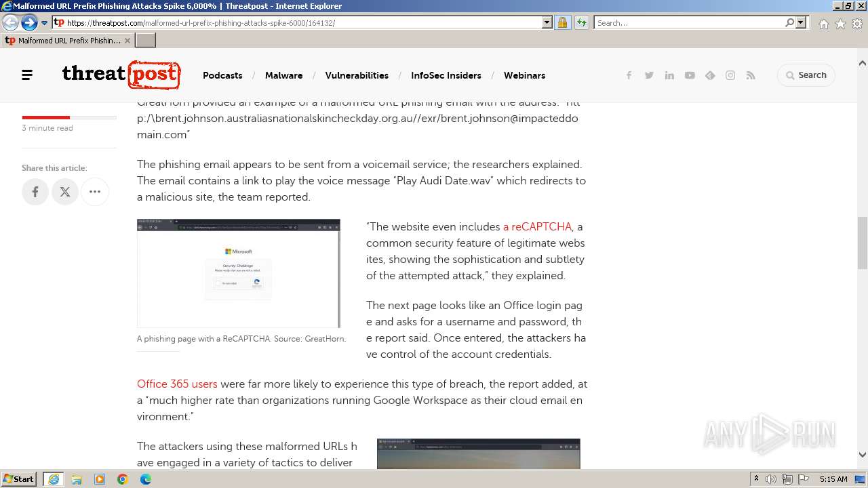Show more share options ellipsis
868x488 pixels.
pyautogui.click(x=95, y=192)
